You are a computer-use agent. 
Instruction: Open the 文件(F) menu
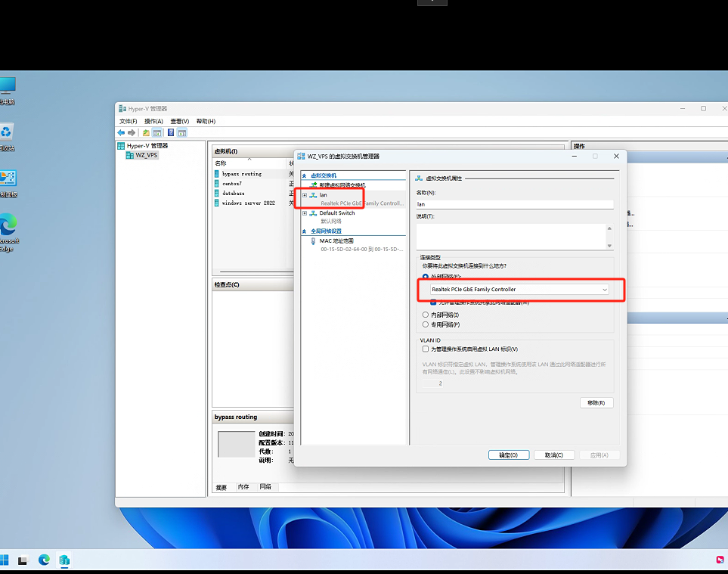pyautogui.click(x=129, y=121)
